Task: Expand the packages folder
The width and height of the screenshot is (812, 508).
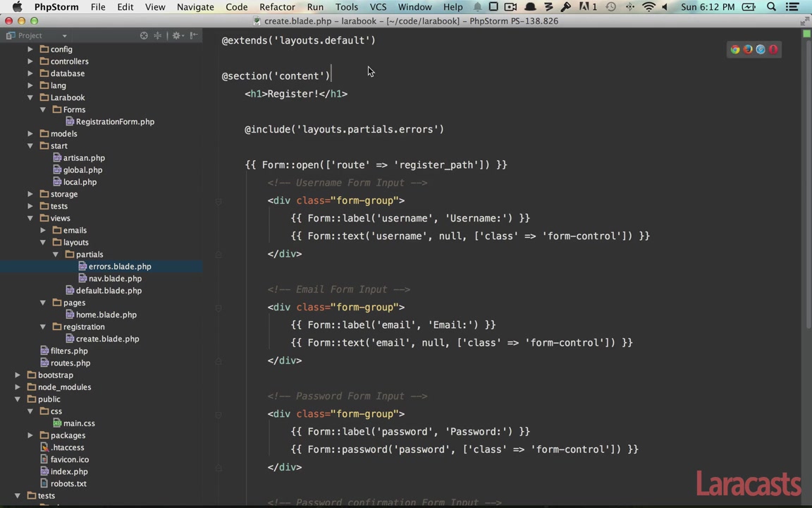Action: (x=30, y=435)
